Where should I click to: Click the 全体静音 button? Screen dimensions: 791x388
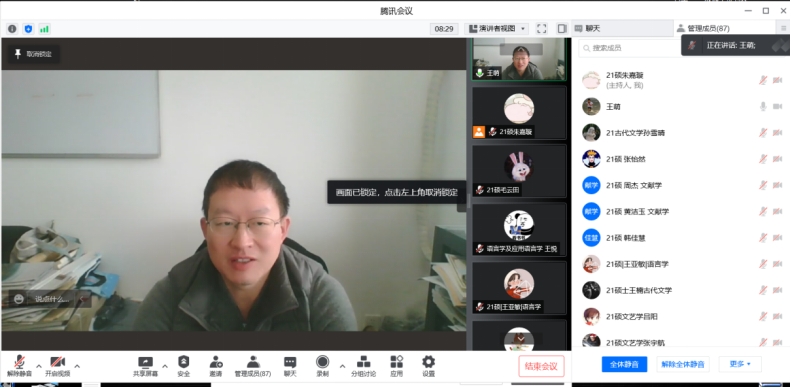(624, 364)
